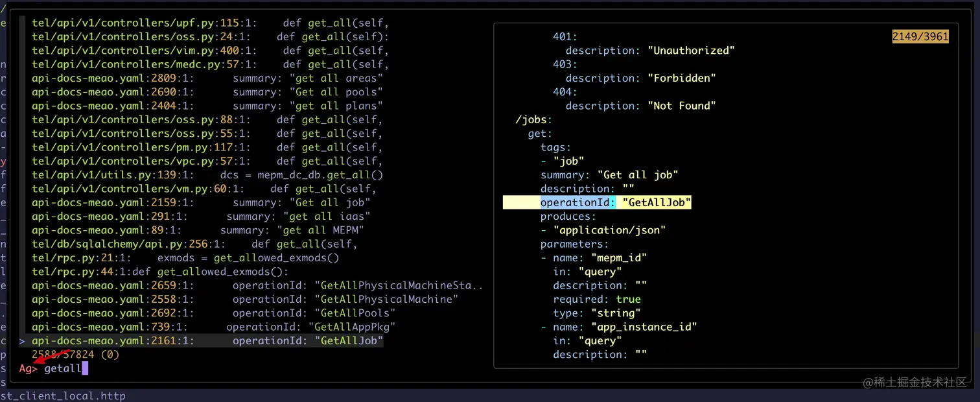980x402 pixels.
Task: Select result vpc.py:57 def get_all
Action: pyautogui.click(x=207, y=161)
